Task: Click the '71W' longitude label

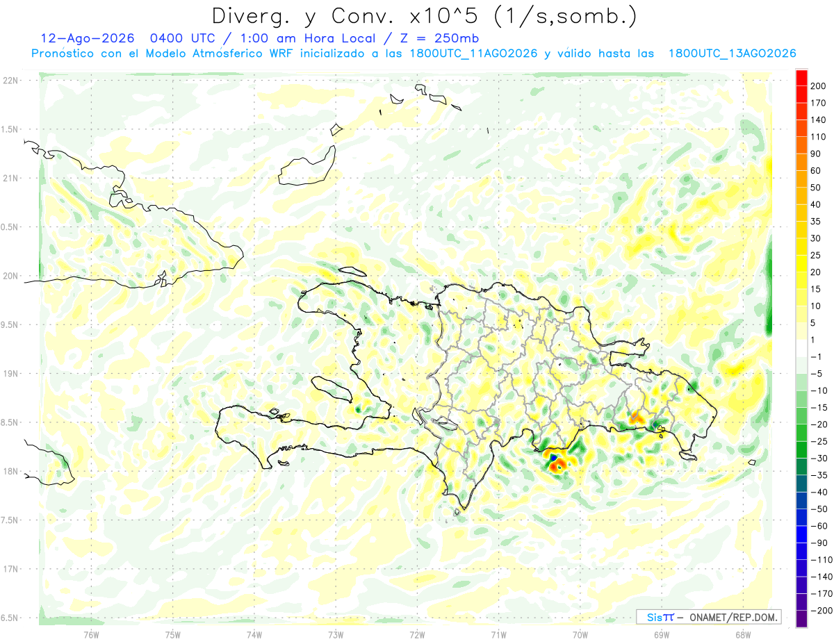Action: coord(498,634)
